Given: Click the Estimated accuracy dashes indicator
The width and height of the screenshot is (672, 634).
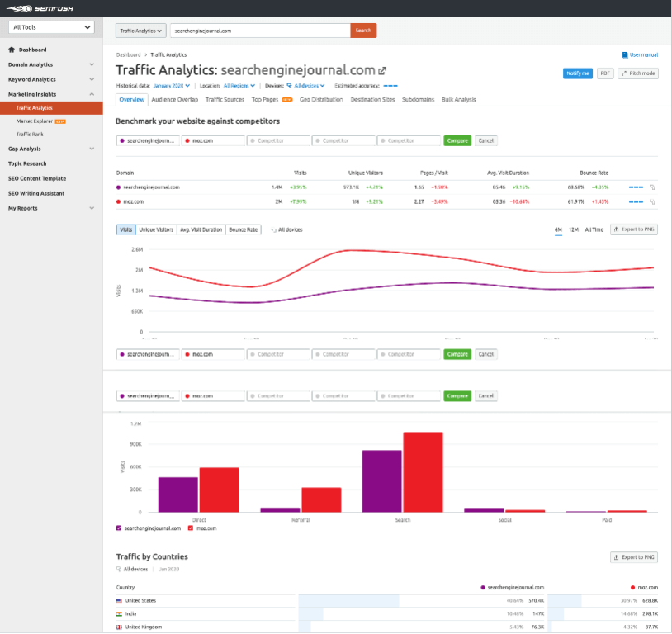Looking at the screenshot, I should [x=390, y=86].
